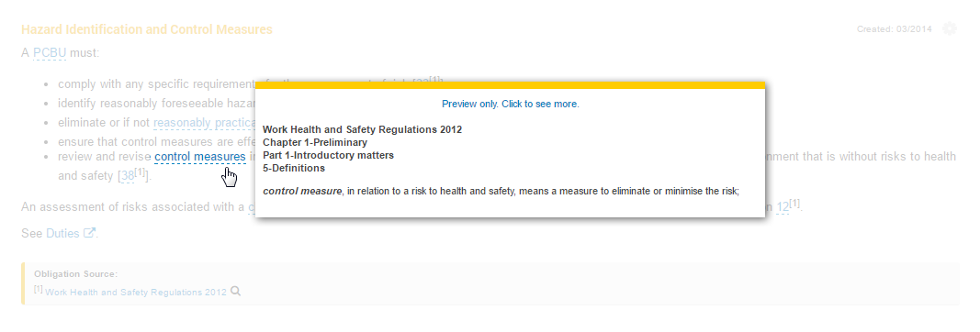Image resolution: width=980 pixels, height=332 pixels.
Task: Open the PCBU definition link
Action: click(x=50, y=53)
